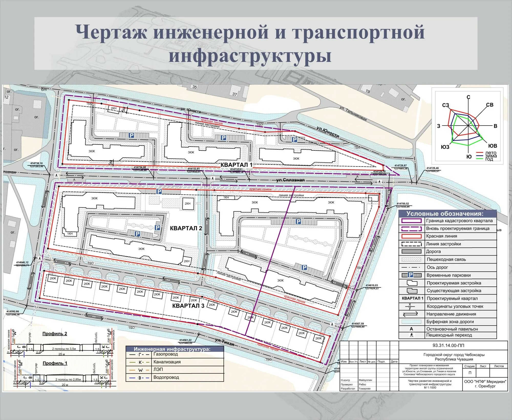Click the pedestrian crossing icon at ул.Сплавная west end
512x420 pixels.
tap(56, 175)
